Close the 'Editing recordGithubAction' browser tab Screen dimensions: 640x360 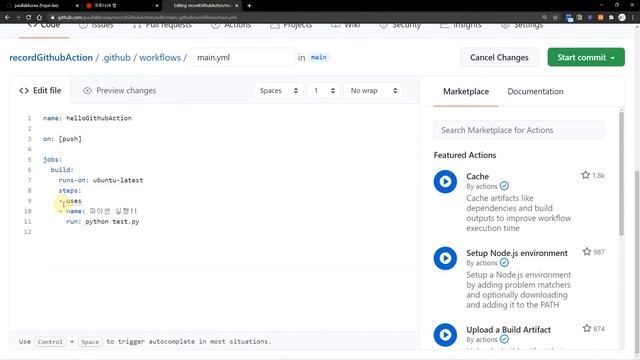pyautogui.click(x=236, y=6)
